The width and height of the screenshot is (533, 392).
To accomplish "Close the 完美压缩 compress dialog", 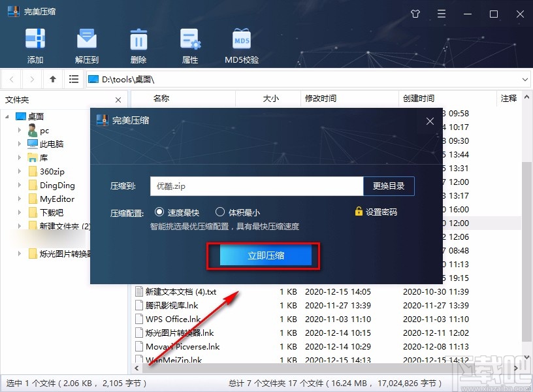I will tap(430, 121).
